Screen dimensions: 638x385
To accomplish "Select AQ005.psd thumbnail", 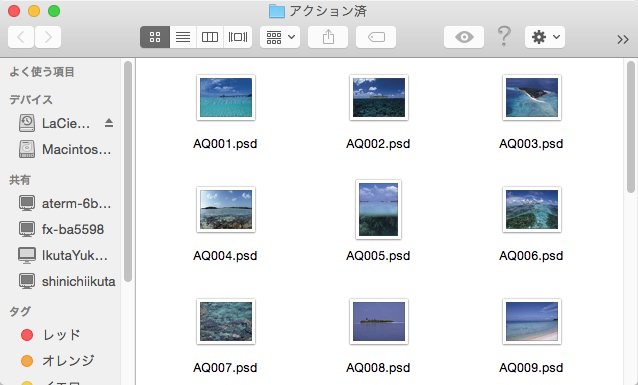I will [378, 210].
